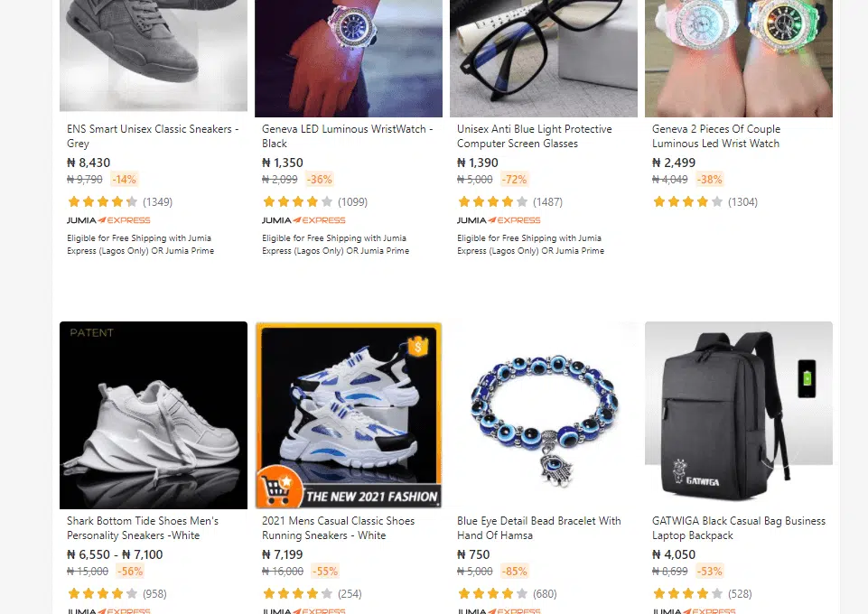Click the shopping cart badge on 2021 fashion image
This screenshot has width=868, height=614.
point(280,486)
